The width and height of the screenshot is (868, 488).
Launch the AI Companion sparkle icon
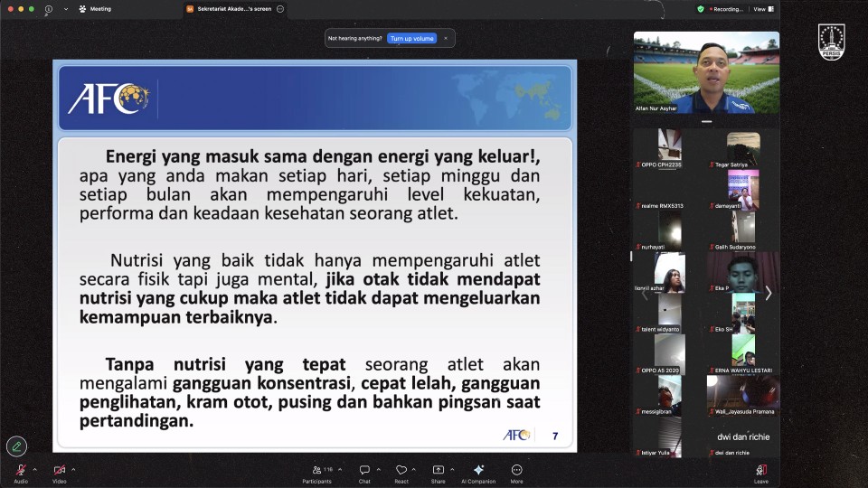(x=479, y=470)
